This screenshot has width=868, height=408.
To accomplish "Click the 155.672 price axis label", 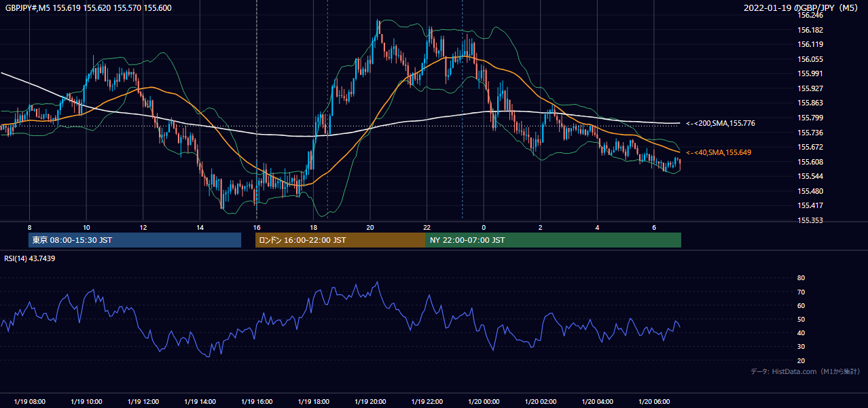I will pos(810,147).
